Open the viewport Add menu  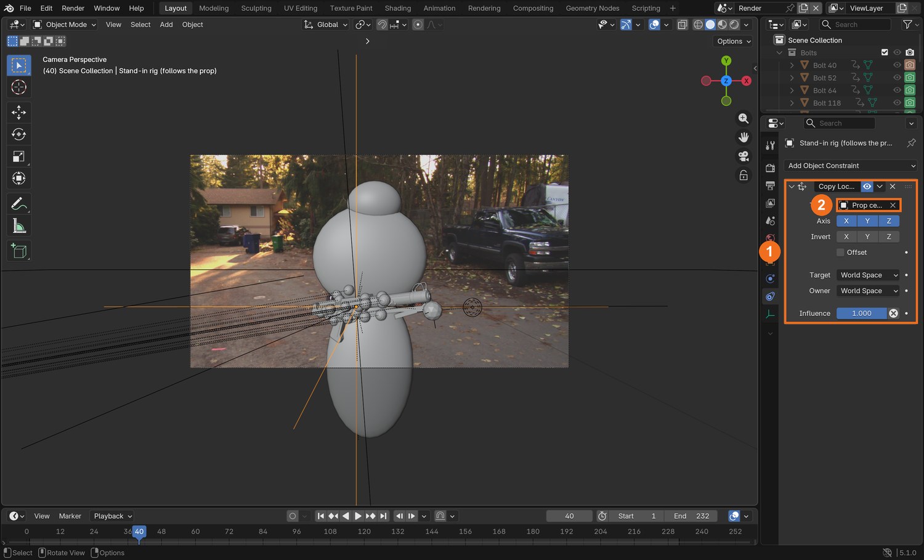click(x=166, y=25)
